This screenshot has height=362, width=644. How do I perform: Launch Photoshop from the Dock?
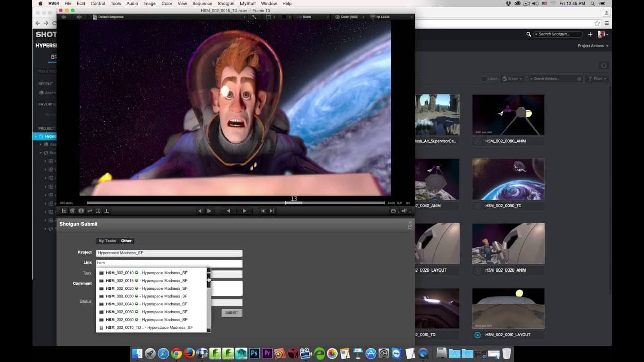tap(254, 353)
